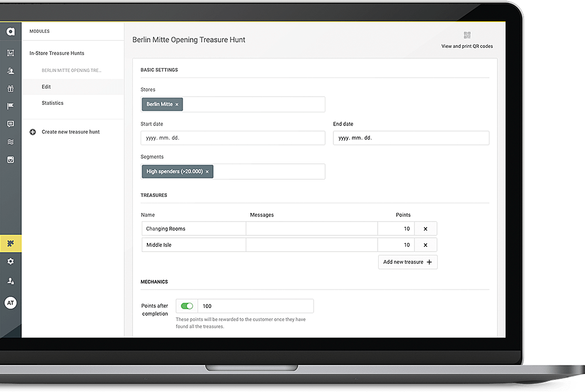
Task: Click the Points column header
Action: click(x=403, y=215)
